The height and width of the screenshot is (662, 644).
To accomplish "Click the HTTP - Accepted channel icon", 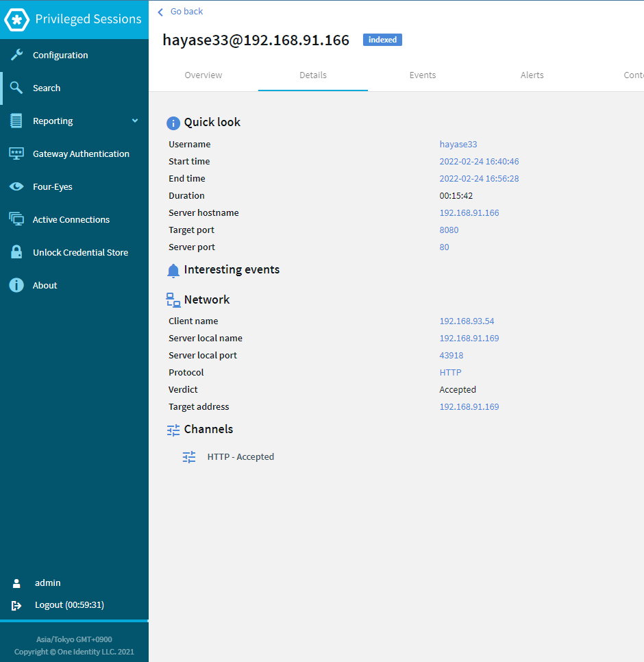I will (x=189, y=457).
